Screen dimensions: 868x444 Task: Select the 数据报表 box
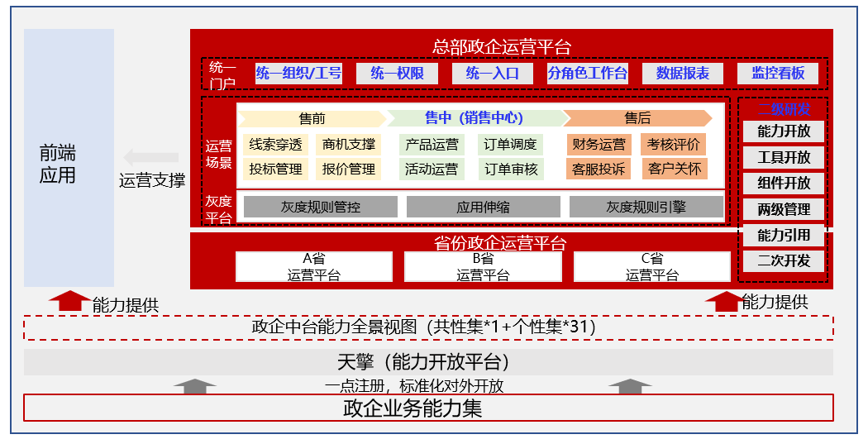pyautogui.click(x=682, y=73)
